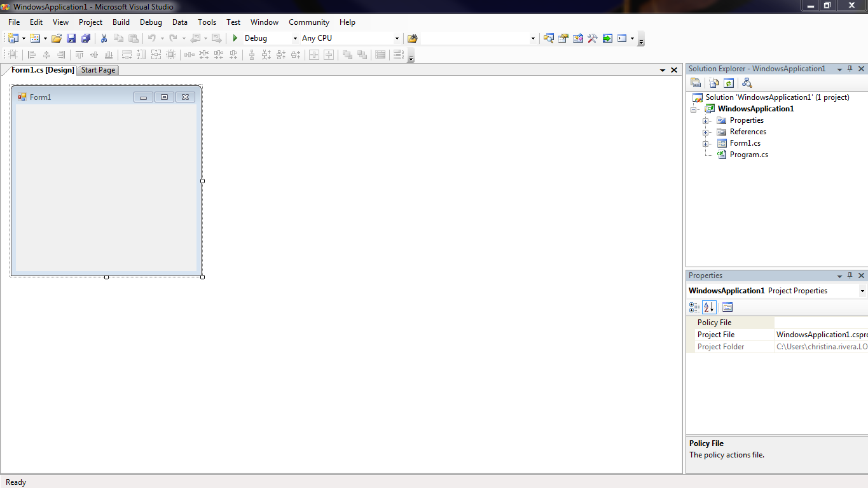
Task: Click the Cut scissors icon
Action: point(104,38)
